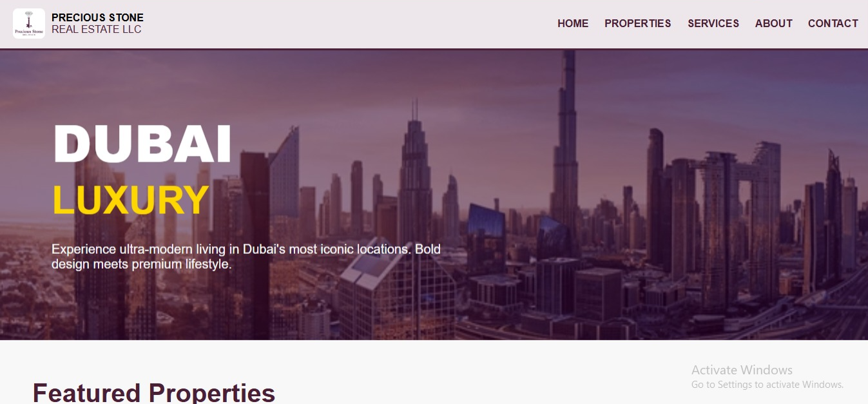Open the HOME navigation link
This screenshot has height=404, width=868.
(x=573, y=24)
